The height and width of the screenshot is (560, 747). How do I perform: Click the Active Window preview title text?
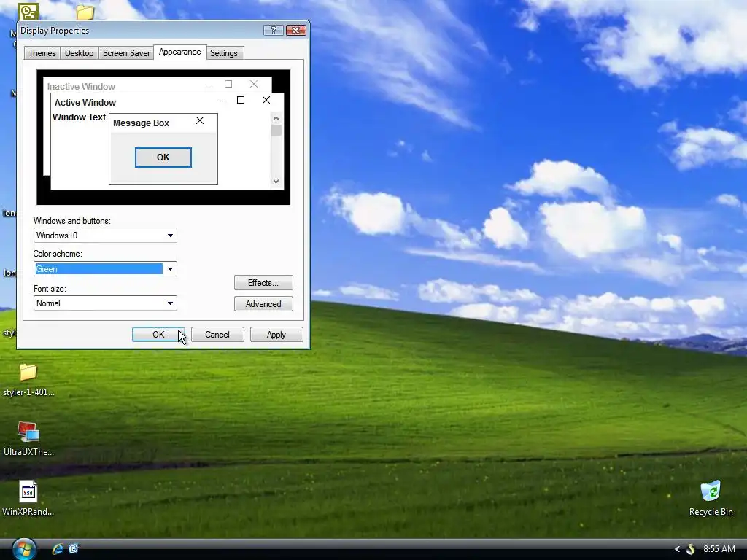[85, 102]
